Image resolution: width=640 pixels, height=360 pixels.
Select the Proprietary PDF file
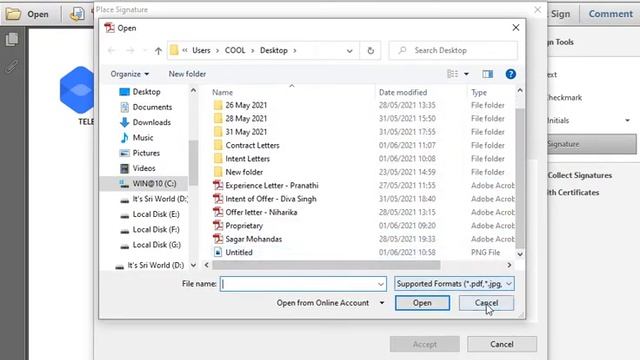click(x=244, y=226)
